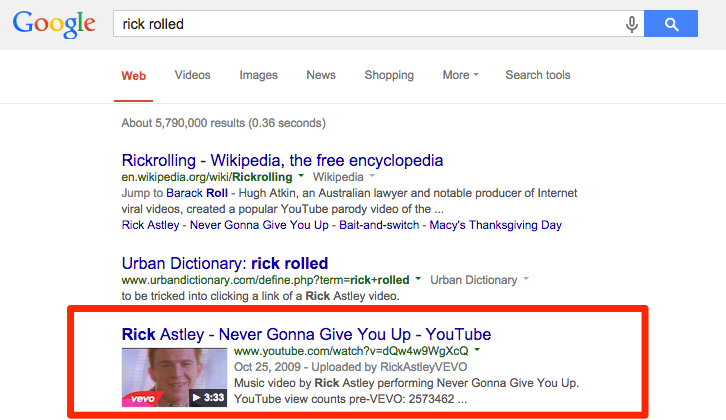Expand the green arrow after the youtube.com URL
Screen dimensions: 726x420
(477, 350)
